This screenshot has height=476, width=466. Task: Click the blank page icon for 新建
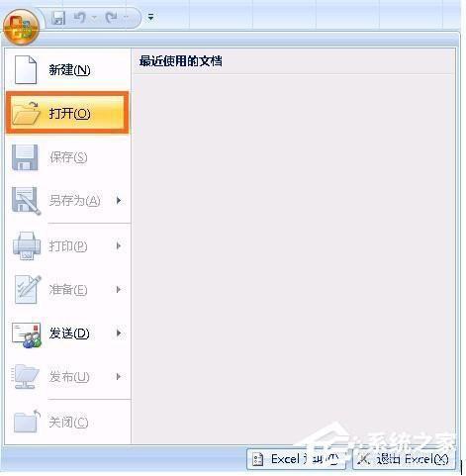(26, 69)
